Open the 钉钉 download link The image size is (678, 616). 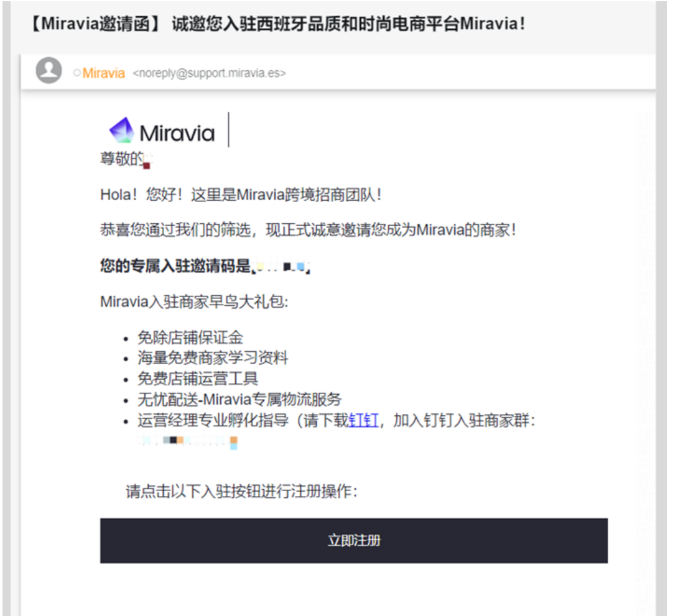(363, 421)
